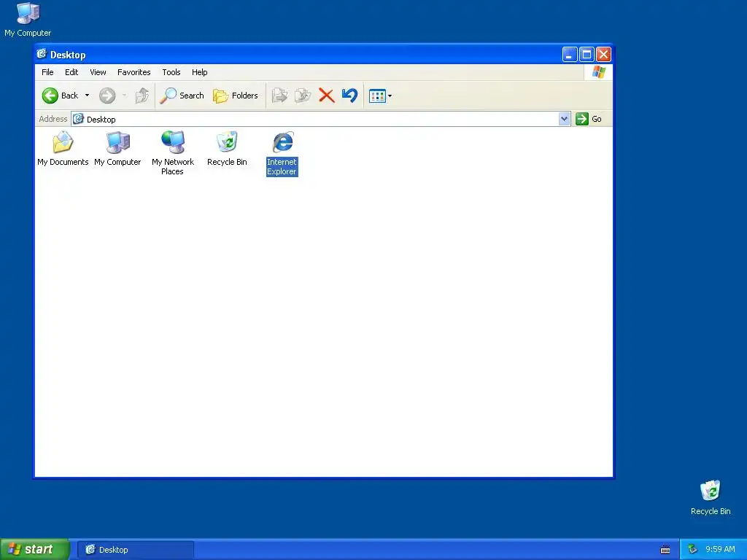Open the Tools menu
747x560 pixels.
(x=171, y=72)
